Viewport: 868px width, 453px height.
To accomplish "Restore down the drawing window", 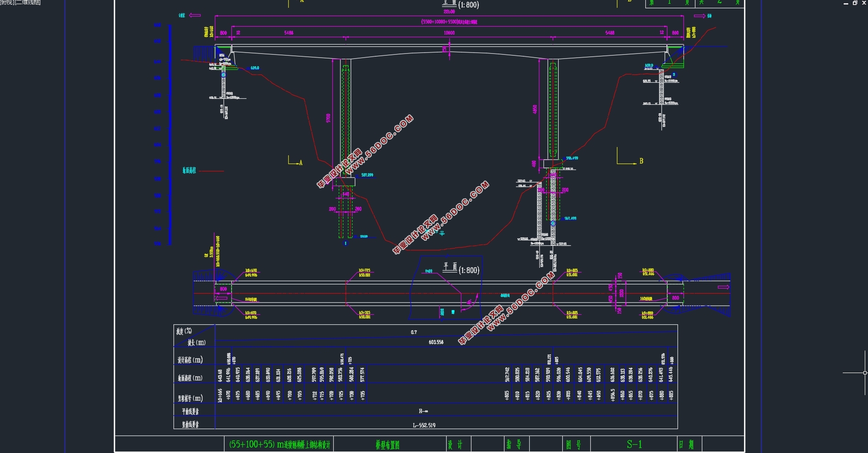I will pyautogui.click(x=855, y=3).
